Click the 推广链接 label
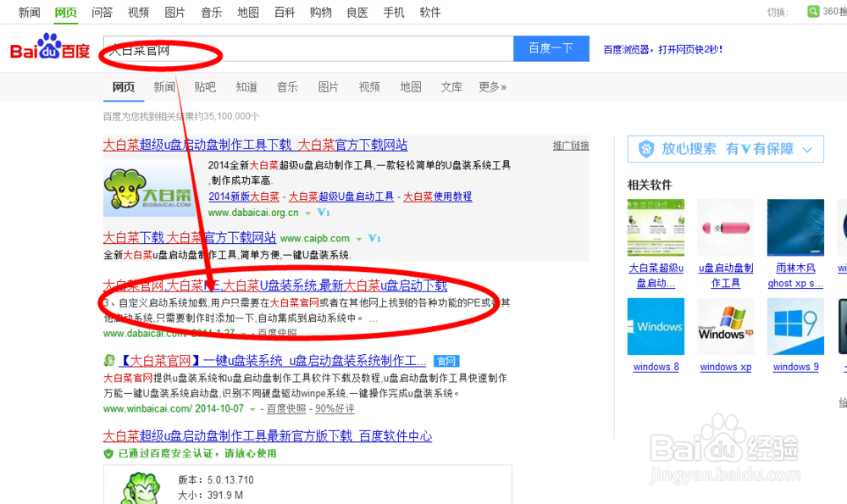 [570, 146]
